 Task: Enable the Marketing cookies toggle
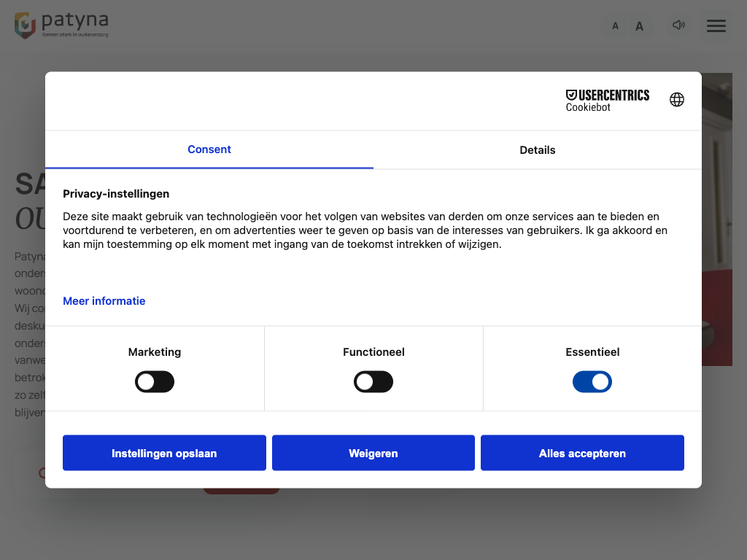(x=155, y=382)
